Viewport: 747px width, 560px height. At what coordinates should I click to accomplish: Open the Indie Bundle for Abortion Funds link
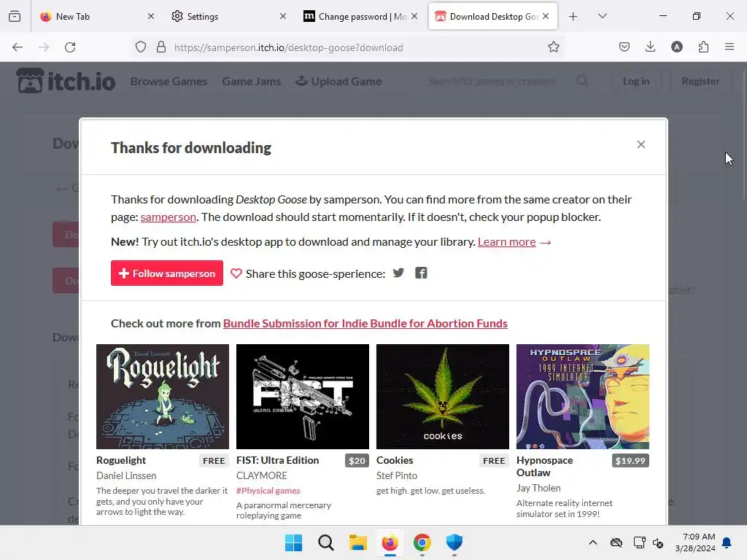tap(365, 323)
